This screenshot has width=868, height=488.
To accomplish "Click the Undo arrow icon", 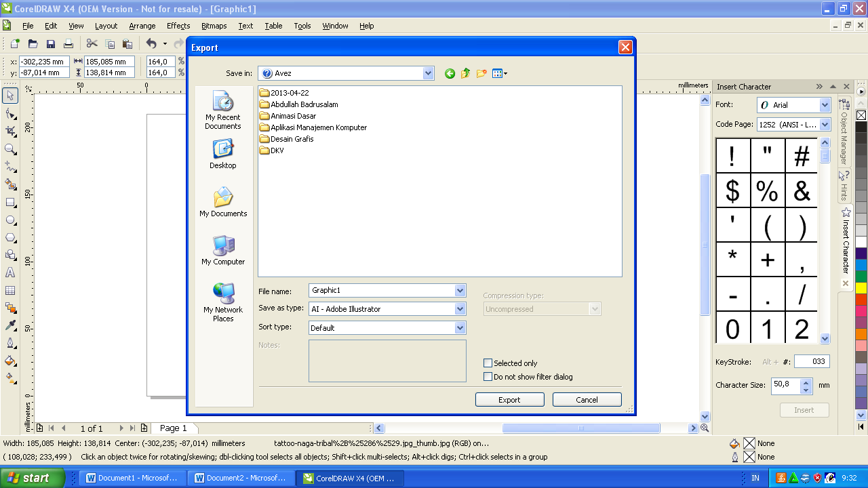I will point(151,44).
